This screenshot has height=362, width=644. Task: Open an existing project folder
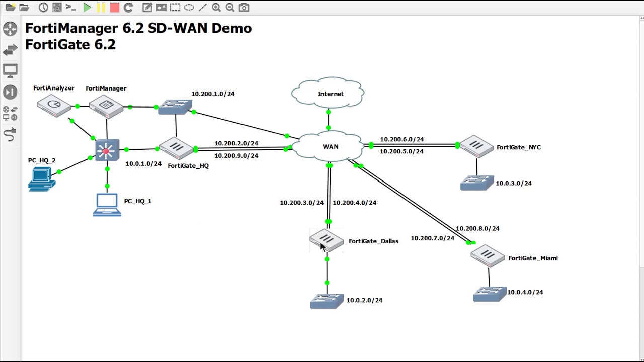(24, 8)
